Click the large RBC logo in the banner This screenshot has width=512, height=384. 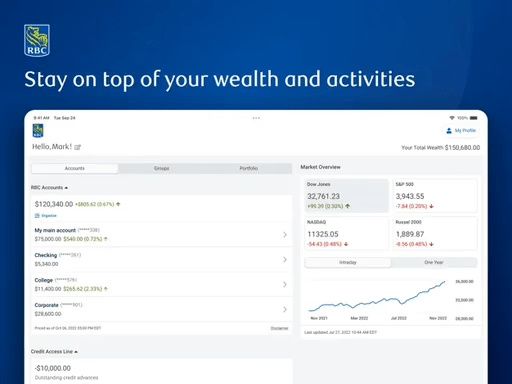pyautogui.click(x=37, y=40)
